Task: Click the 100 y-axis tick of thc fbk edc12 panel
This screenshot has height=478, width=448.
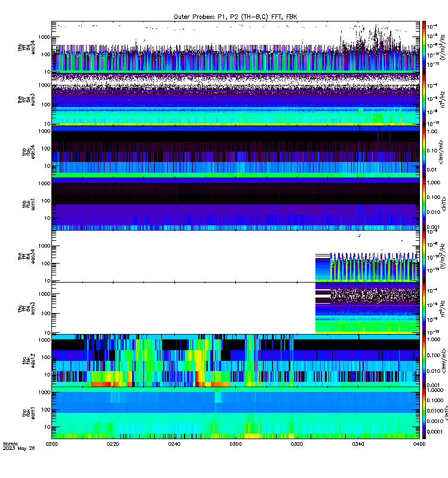Action: [x=46, y=357]
